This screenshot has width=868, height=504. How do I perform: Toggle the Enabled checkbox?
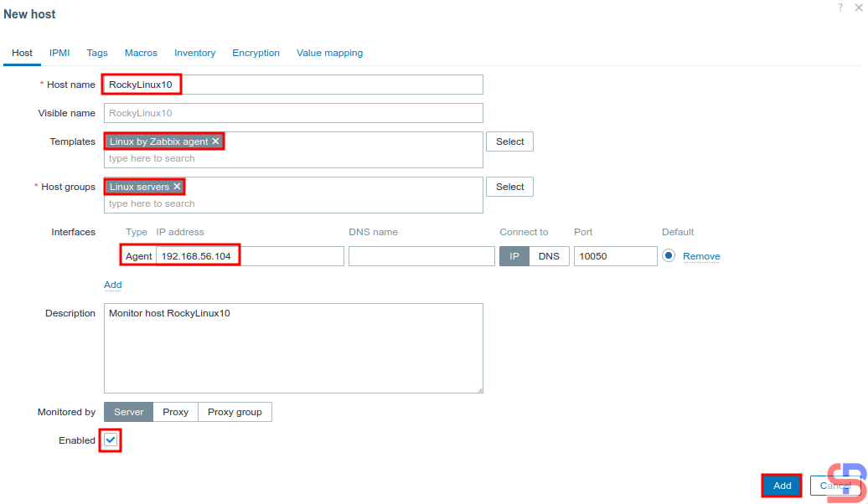point(111,440)
